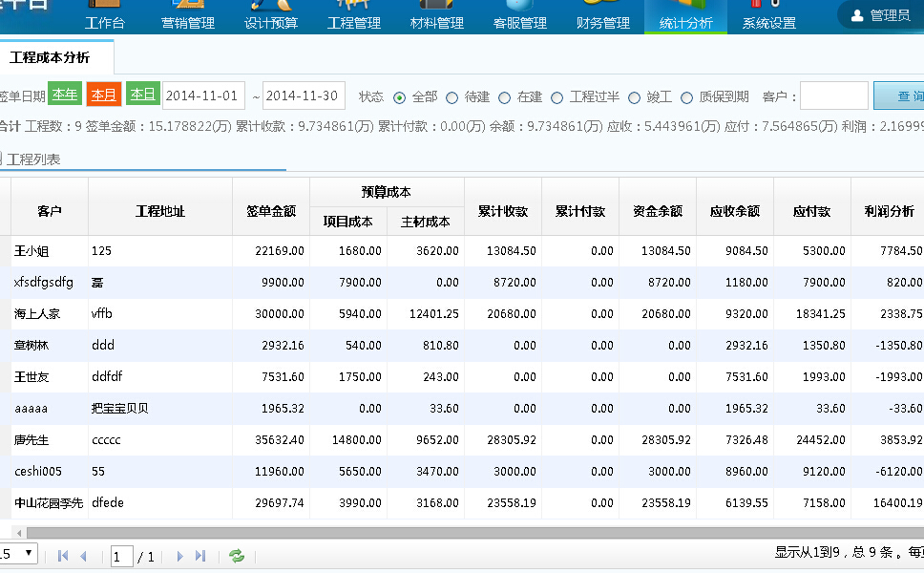Open the end date picker 2014-11-30
The height and width of the screenshot is (573, 924).
304,95
